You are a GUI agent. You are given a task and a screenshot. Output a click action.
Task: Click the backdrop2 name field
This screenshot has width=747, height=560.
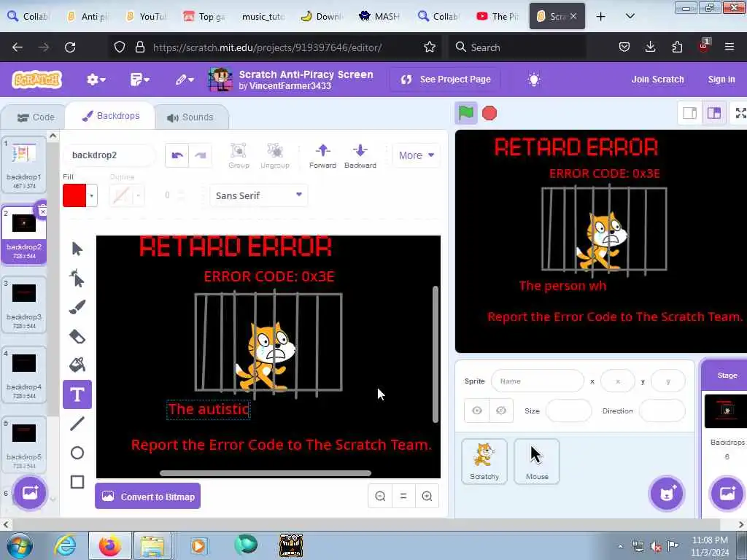[109, 155]
